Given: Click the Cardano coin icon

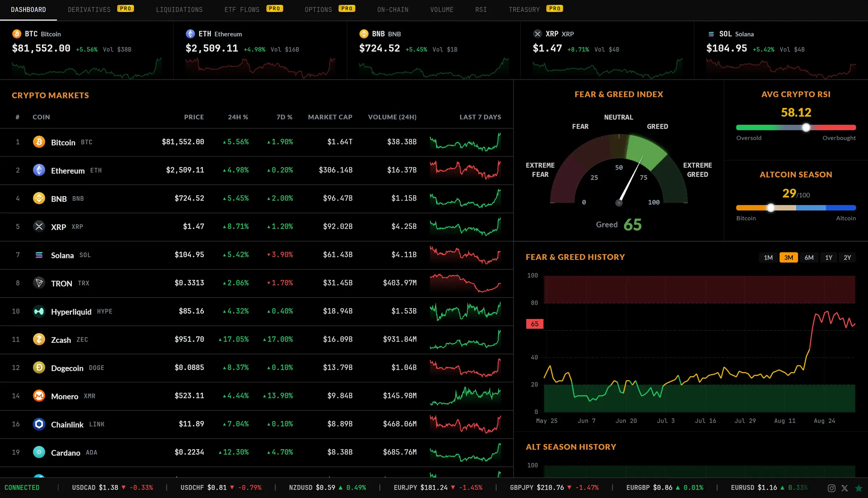Looking at the screenshot, I should (x=39, y=452).
